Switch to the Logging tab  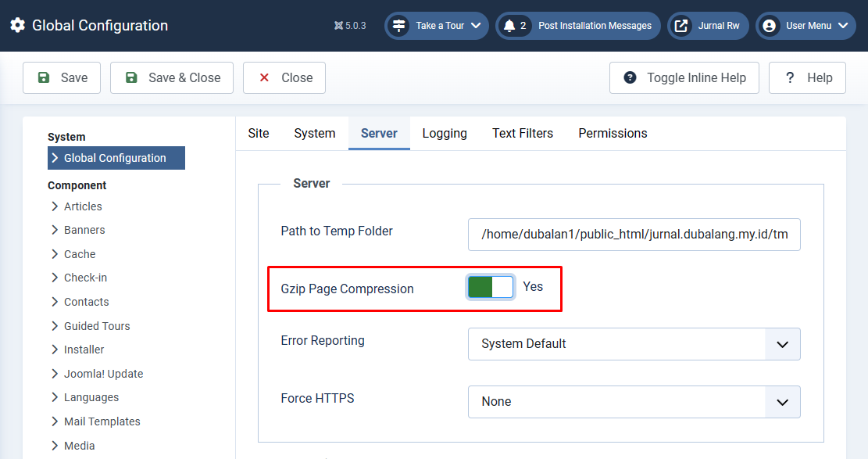[445, 134]
